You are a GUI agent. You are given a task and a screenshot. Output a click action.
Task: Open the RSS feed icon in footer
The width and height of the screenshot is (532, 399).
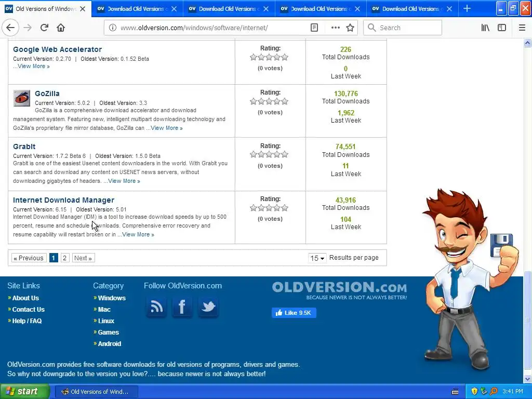tap(156, 307)
